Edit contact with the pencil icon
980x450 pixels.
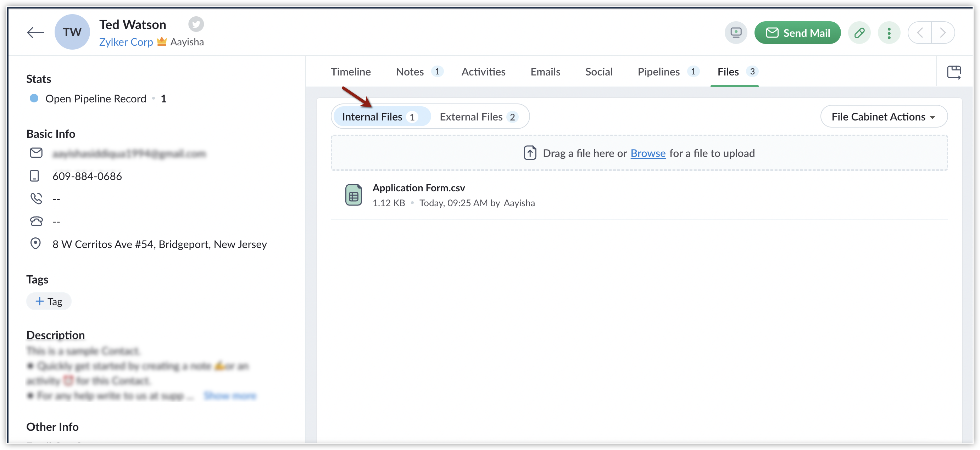tap(859, 33)
